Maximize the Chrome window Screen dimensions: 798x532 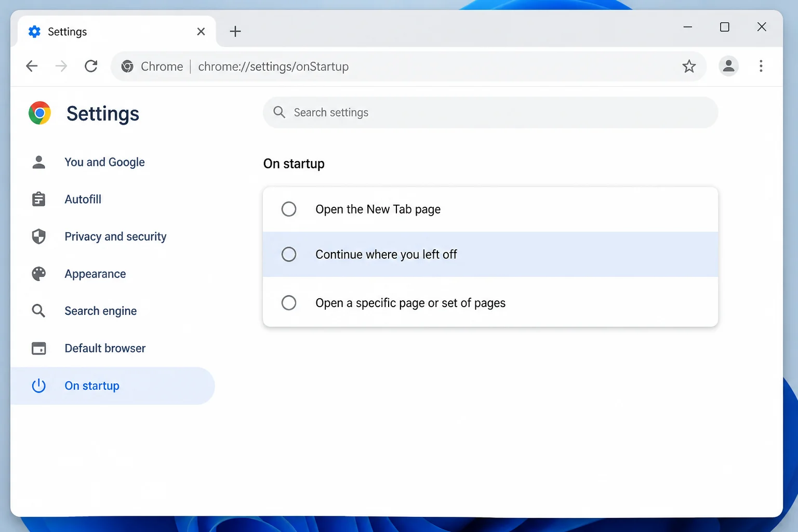pos(725,26)
